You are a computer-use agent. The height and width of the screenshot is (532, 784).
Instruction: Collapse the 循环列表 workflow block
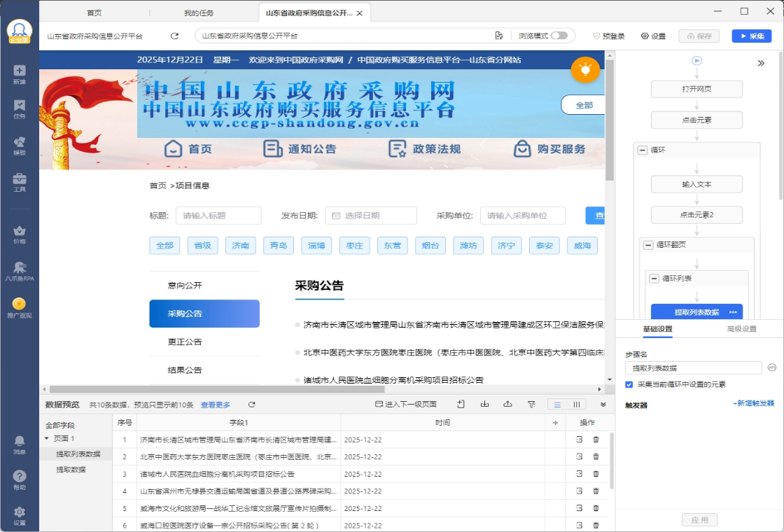point(654,278)
